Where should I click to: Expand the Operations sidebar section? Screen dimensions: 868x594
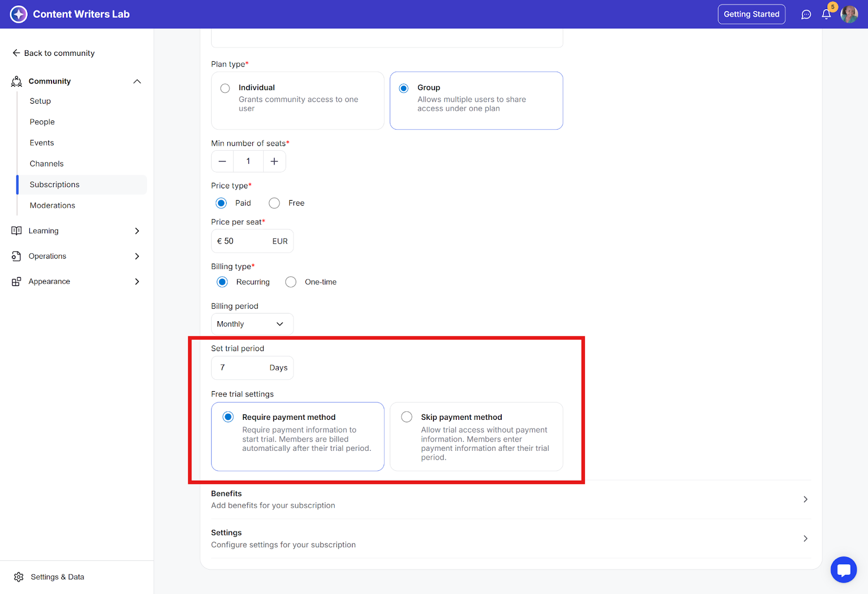(x=137, y=256)
